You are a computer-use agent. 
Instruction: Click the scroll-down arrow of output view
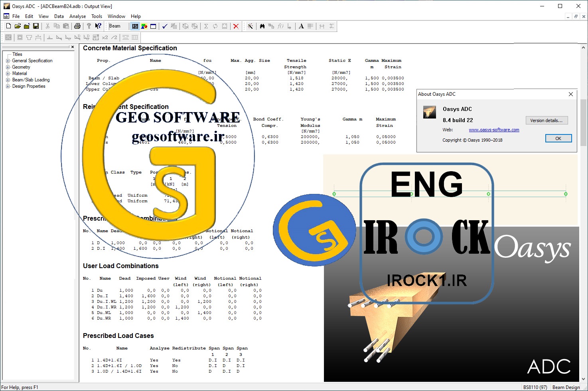point(584,379)
